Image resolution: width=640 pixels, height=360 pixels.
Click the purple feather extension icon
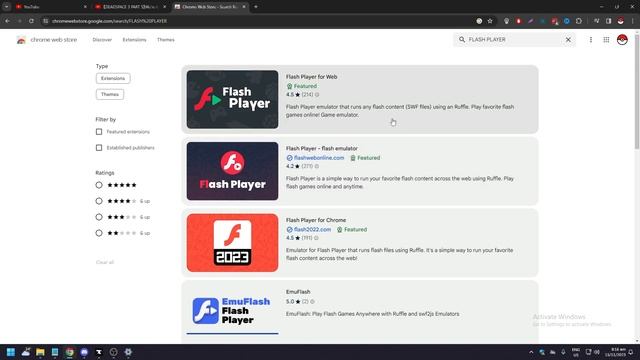click(530, 21)
